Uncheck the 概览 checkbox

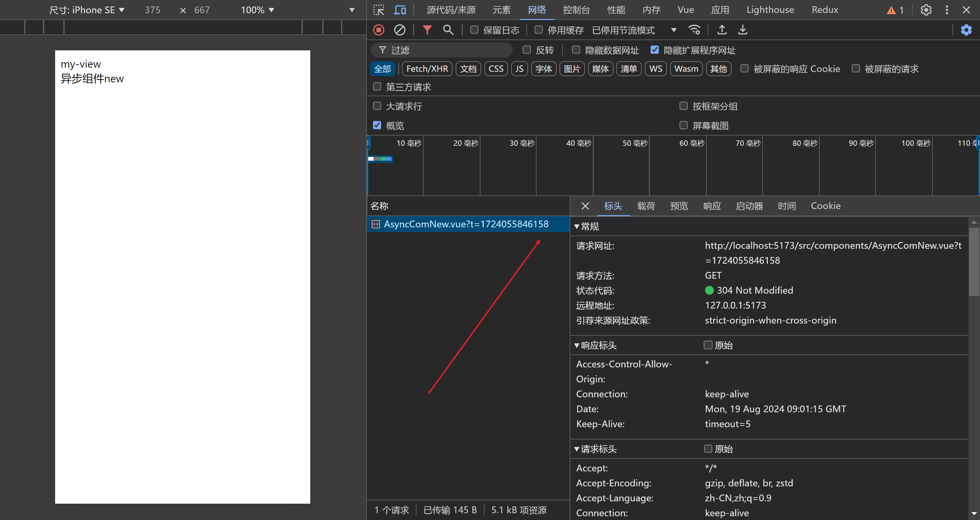click(377, 125)
